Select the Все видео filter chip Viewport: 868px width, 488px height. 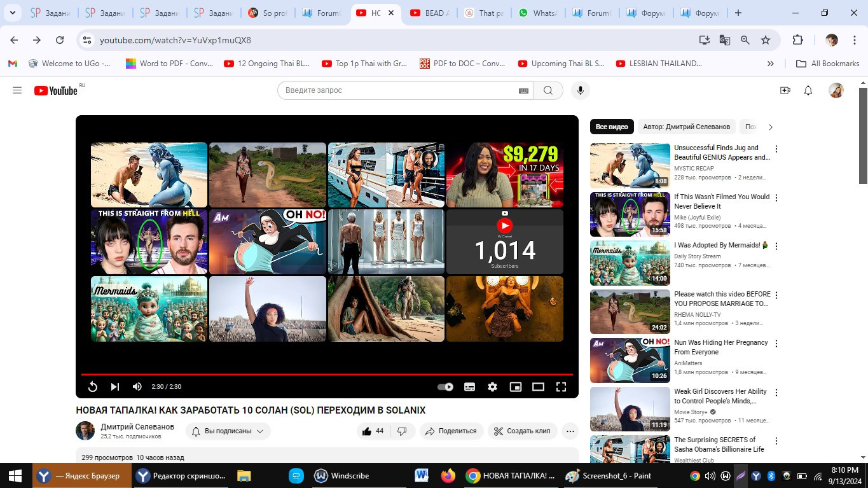[612, 127]
